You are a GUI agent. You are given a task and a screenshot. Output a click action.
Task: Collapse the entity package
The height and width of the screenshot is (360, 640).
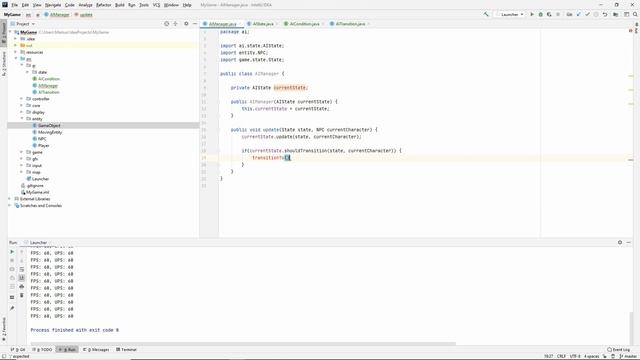pyautogui.click(x=22, y=119)
